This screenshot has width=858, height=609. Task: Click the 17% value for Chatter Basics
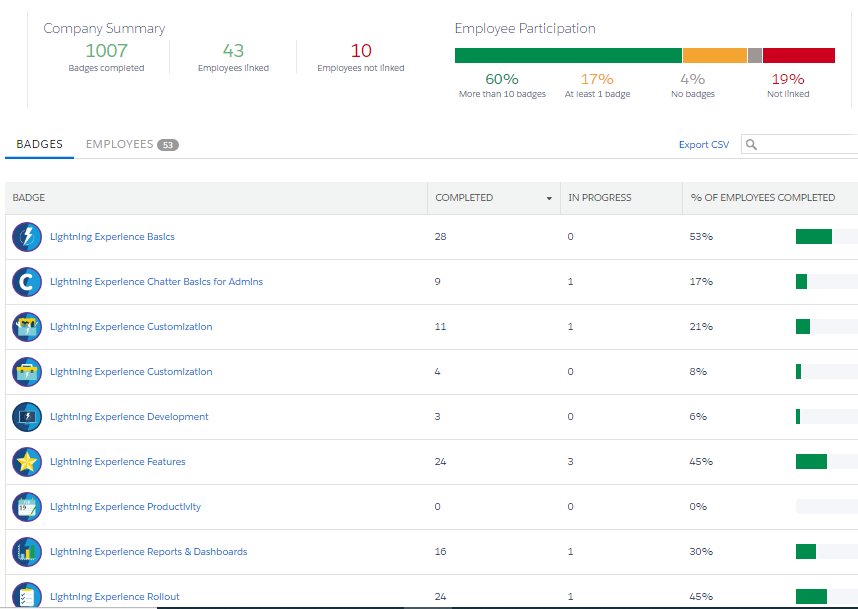[x=701, y=281]
